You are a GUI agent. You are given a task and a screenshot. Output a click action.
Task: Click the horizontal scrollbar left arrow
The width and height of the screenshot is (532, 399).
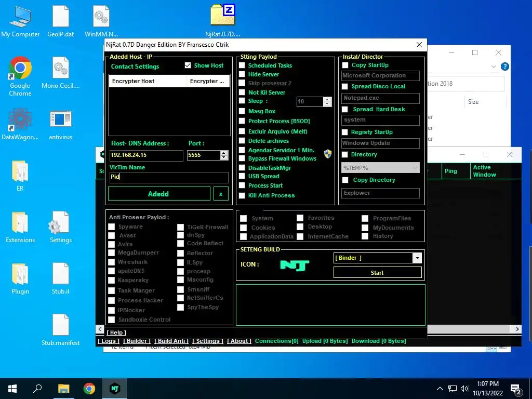pos(100,329)
